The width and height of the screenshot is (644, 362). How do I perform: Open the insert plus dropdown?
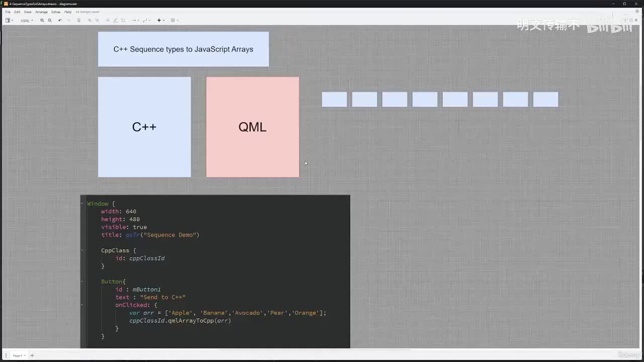pyautogui.click(x=160, y=21)
